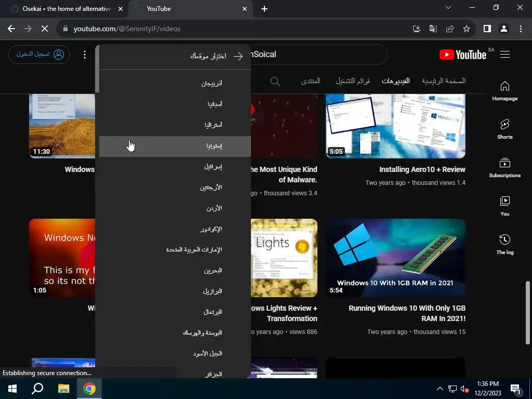The image size is (532, 399).
Task: Click the install app icon in address bar
Action: coord(416,29)
